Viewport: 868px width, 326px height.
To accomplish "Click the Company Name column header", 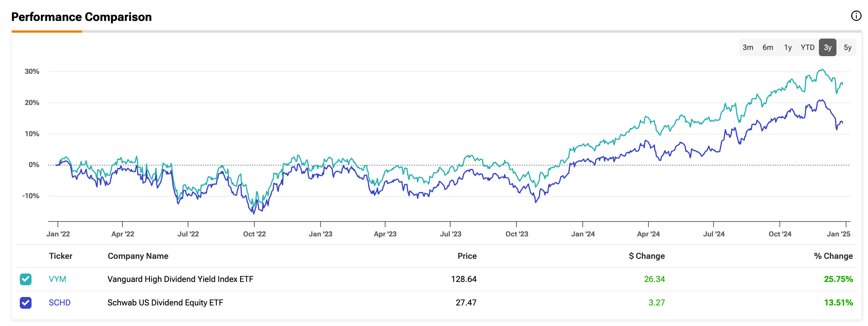I will (138, 256).
